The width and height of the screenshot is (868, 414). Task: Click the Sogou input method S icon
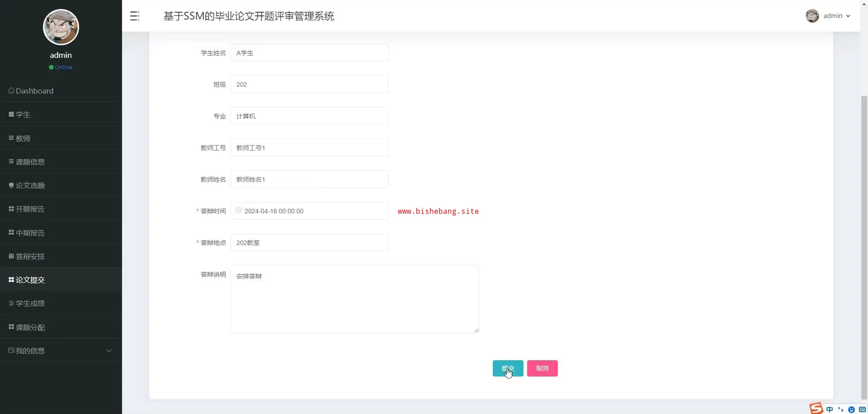click(816, 408)
